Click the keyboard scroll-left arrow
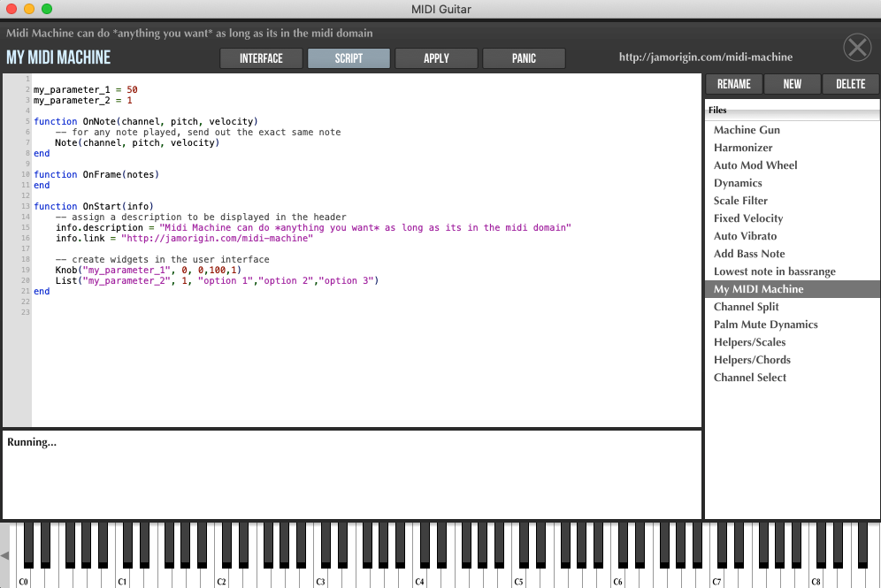This screenshot has height=588, width=881. point(4,555)
